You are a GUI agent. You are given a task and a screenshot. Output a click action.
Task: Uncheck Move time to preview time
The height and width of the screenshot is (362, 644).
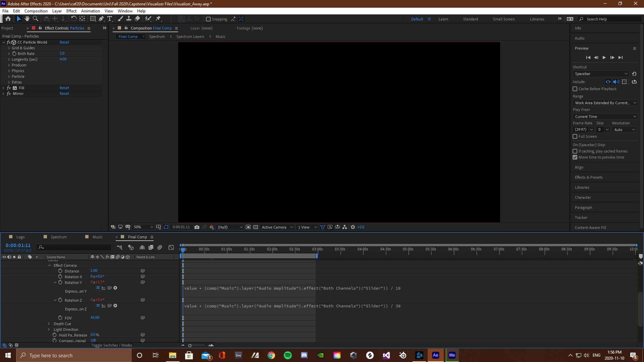pos(575,157)
